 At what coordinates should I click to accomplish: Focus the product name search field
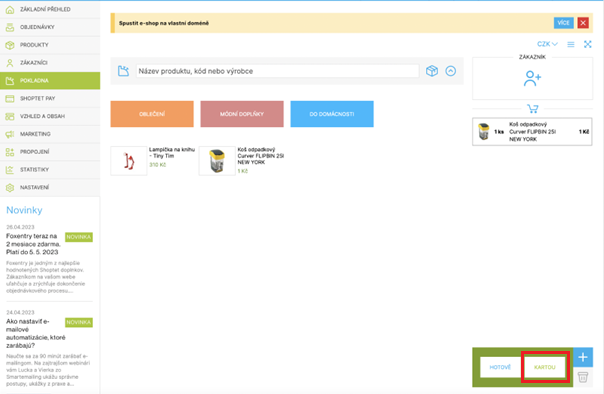tap(277, 71)
